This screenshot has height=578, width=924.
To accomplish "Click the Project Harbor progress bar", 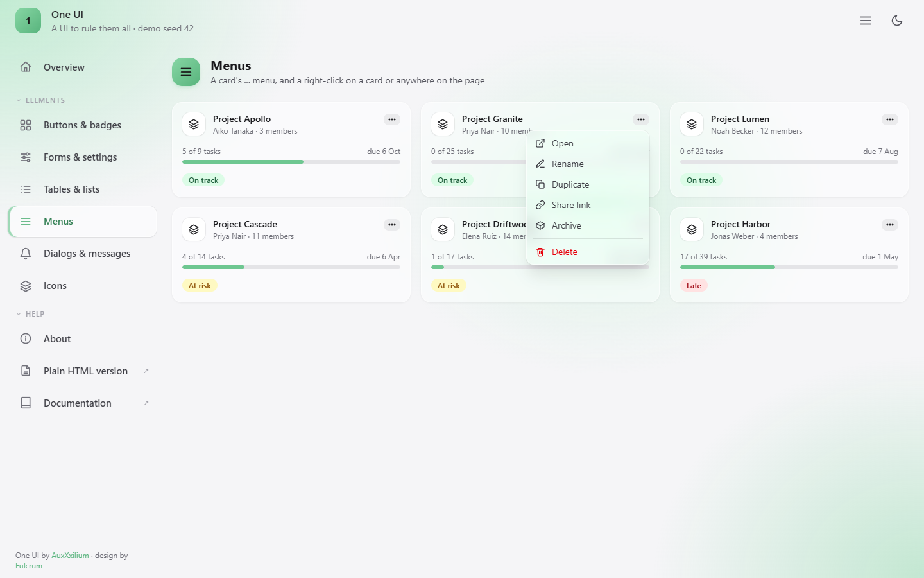I will point(789,267).
